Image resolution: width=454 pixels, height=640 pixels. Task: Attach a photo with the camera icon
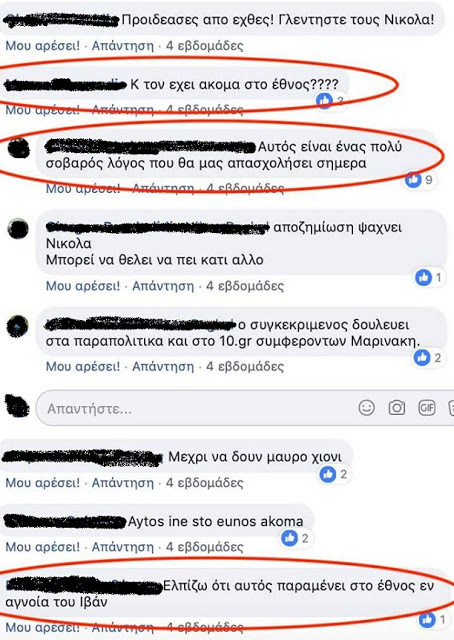(396, 407)
